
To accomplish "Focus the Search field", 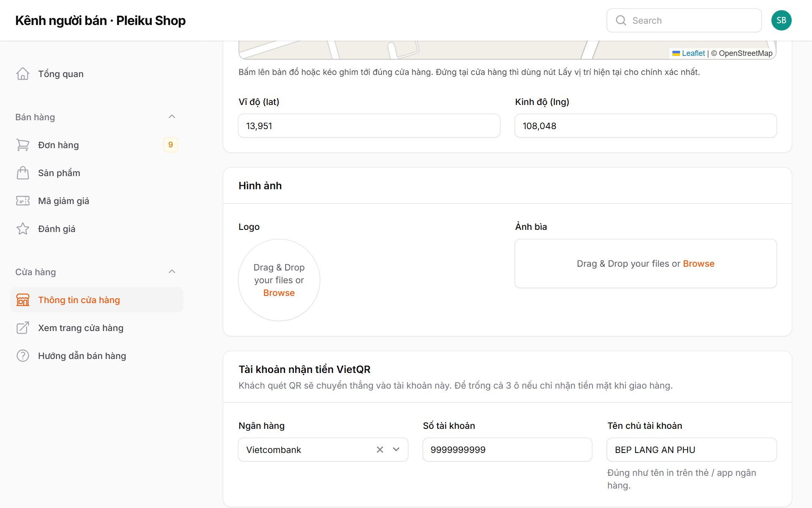I will click(x=684, y=20).
